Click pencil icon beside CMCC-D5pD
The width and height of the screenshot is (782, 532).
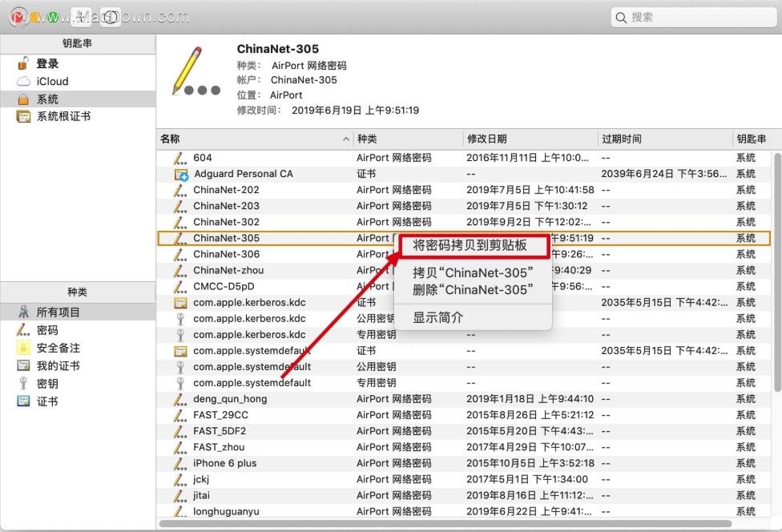[179, 287]
